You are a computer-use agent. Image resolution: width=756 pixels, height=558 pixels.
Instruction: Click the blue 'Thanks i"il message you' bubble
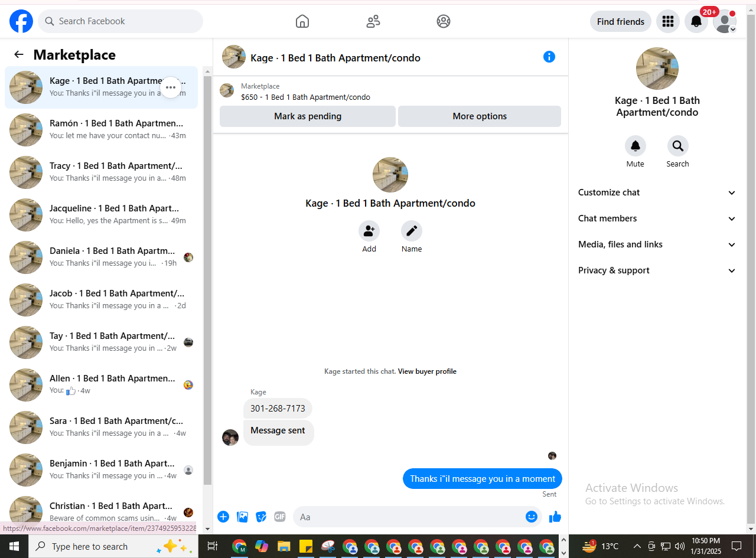coord(483,479)
